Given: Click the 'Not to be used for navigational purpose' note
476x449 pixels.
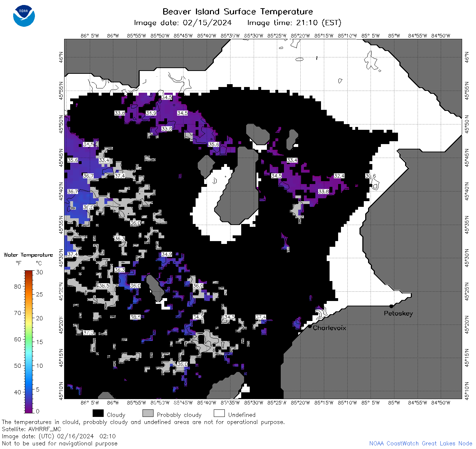Looking at the screenshot, I should pyautogui.click(x=59, y=443).
